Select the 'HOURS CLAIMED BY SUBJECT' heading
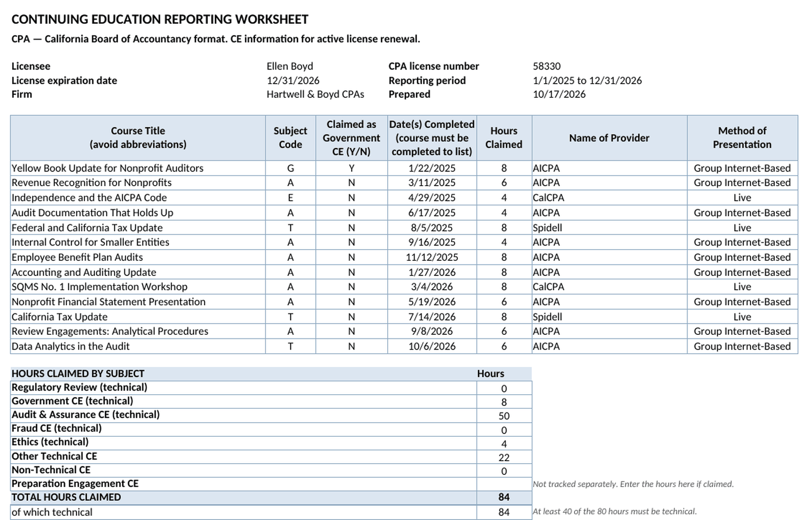The height and width of the screenshot is (520, 812). tap(78, 373)
